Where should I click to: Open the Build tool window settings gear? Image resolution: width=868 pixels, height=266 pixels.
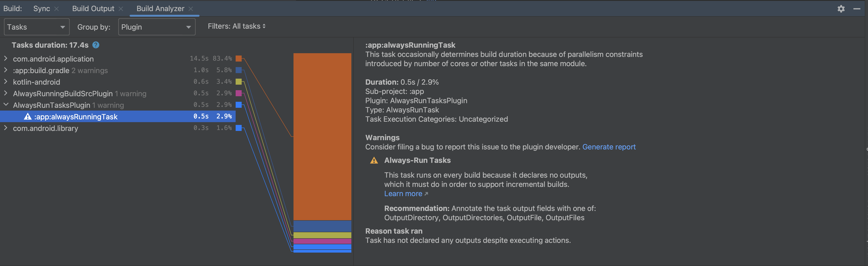tap(841, 9)
